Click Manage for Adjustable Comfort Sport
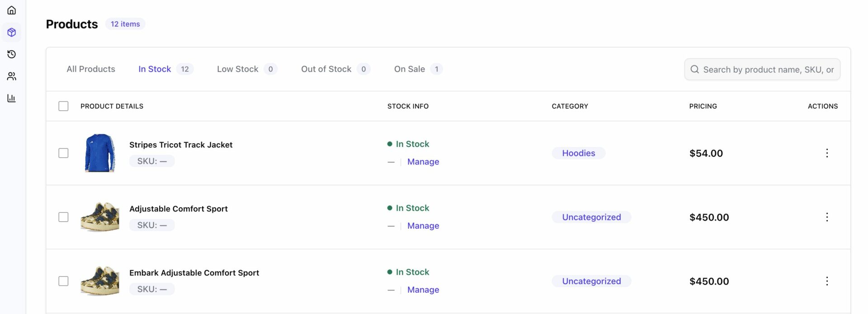 click(x=423, y=226)
